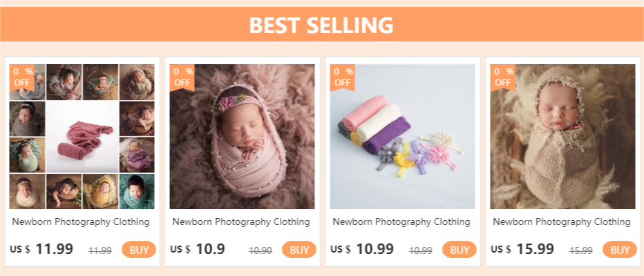Open fourth product's Newborn Photography Clothing title
This screenshot has height=276, width=644.
(562, 222)
